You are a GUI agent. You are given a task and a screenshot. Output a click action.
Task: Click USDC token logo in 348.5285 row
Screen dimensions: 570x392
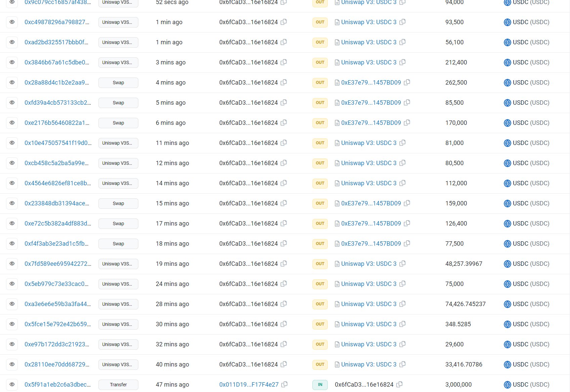[x=508, y=324]
